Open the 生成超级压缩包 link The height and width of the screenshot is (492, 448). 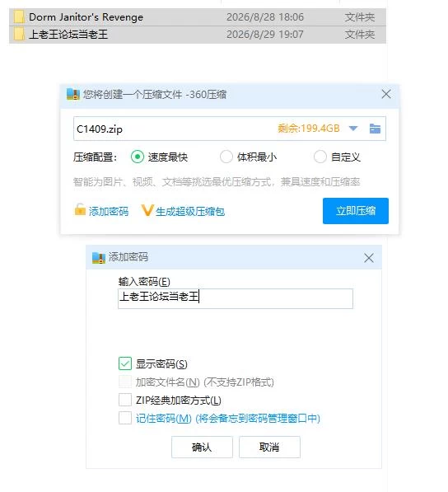[x=190, y=212]
